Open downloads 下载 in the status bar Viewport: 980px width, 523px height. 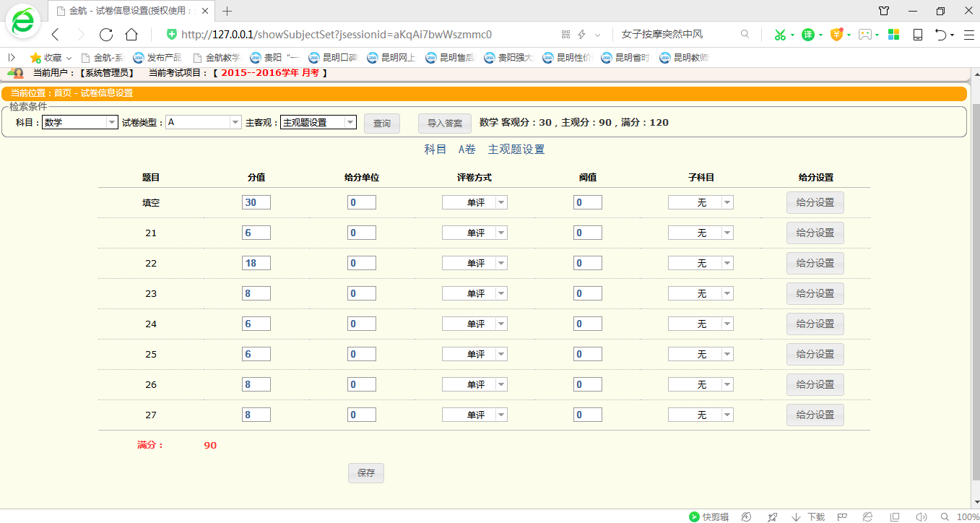808,516
